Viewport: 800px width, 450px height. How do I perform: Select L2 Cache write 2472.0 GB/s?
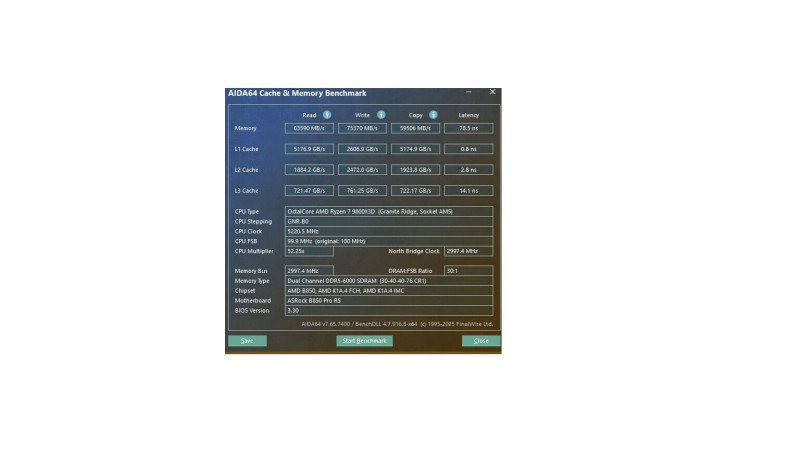point(362,170)
